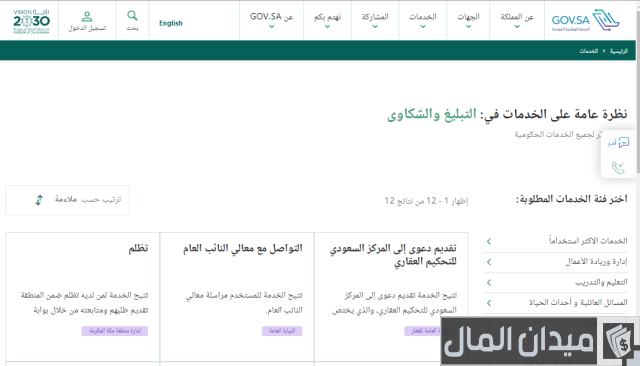Expand chevron for المسائل العائلية و أحداث الحياة

(489, 303)
